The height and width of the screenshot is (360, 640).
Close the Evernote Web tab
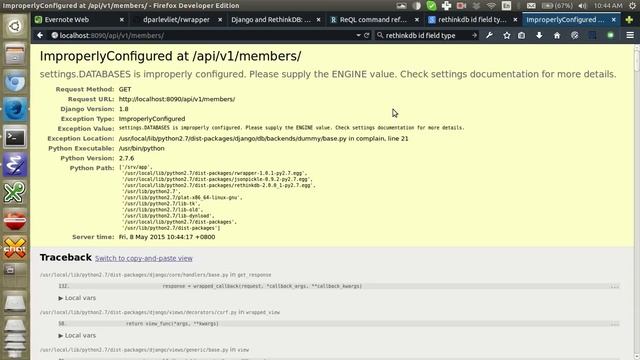122,20
